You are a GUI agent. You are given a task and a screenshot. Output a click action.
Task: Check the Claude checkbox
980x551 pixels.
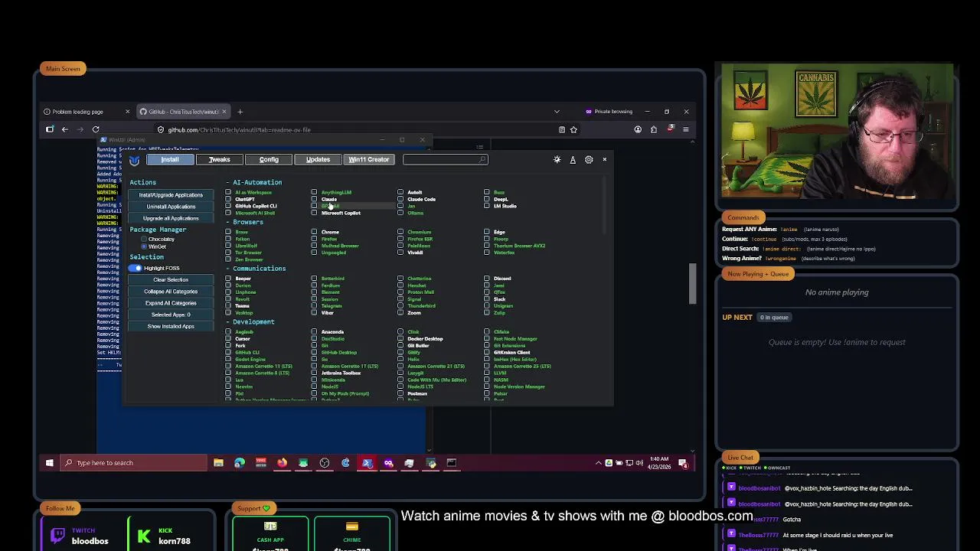pyautogui.click(x=314, y=199)
